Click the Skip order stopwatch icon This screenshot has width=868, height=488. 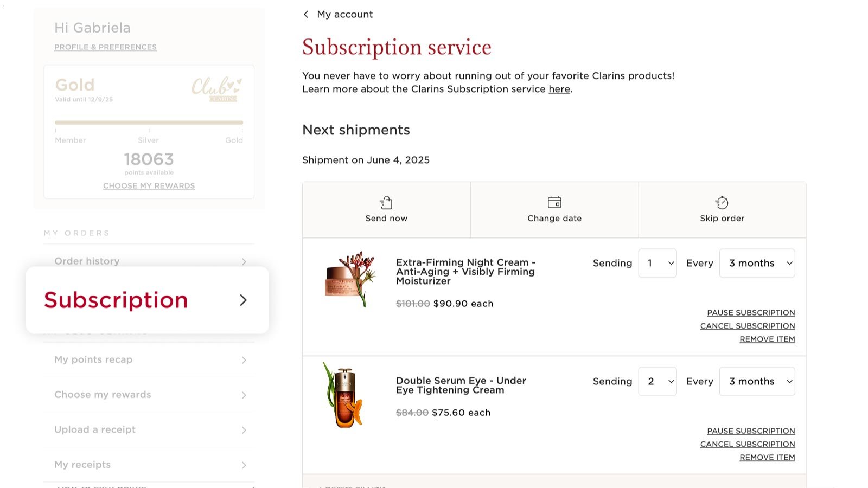coord(722,201)
